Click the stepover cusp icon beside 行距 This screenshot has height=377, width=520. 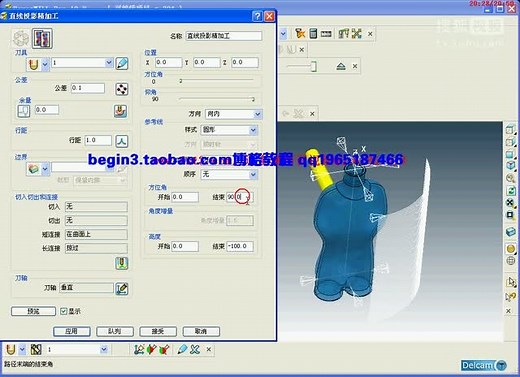pos(122,141)
